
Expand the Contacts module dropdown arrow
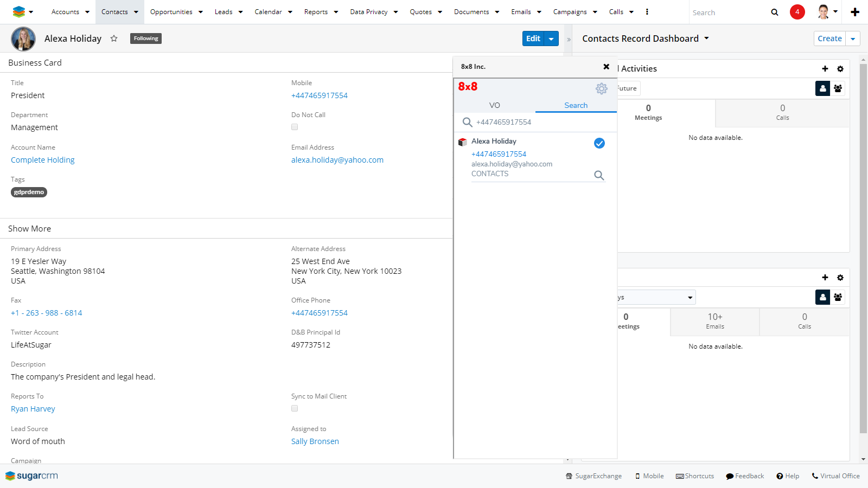[x=136, y=12]
